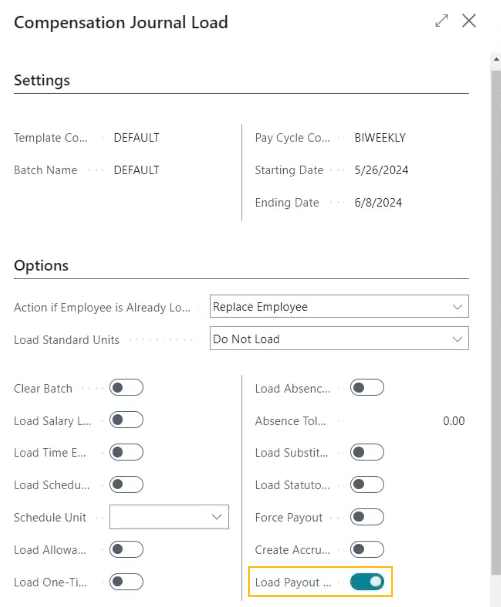The image size is (501, 607).
Task: Collapse the Options section header
Action: point(41,266)
